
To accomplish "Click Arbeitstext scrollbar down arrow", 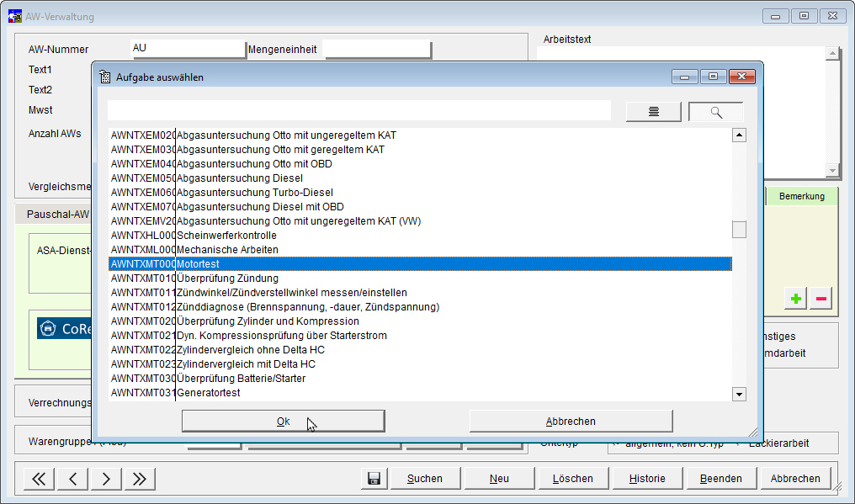I will 832,171.
